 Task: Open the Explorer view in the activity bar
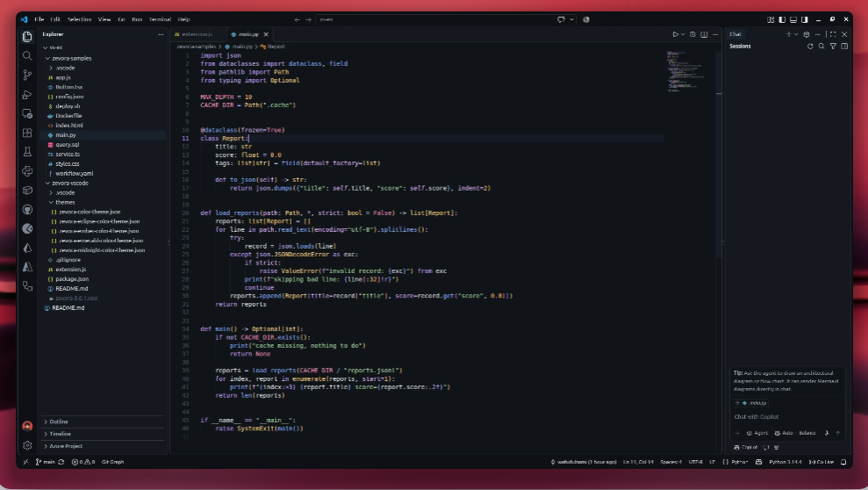(27, 37)
